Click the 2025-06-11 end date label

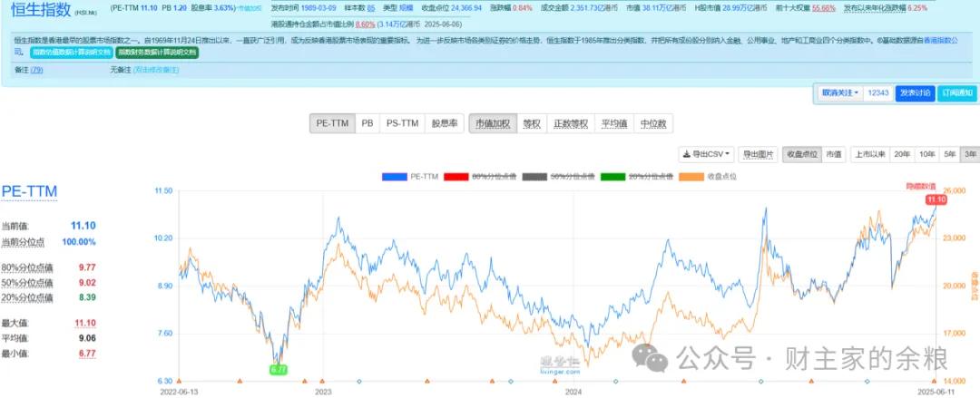936,392
